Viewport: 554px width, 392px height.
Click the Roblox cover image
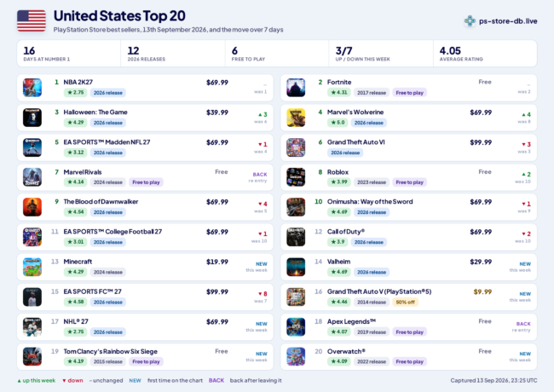coord(296,177)
